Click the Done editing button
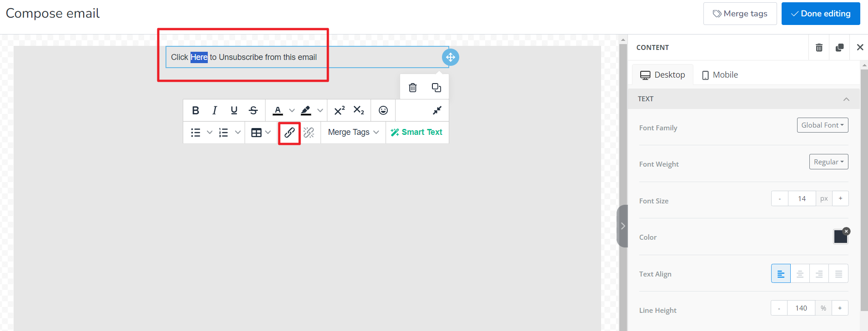 tap(820, 14)
